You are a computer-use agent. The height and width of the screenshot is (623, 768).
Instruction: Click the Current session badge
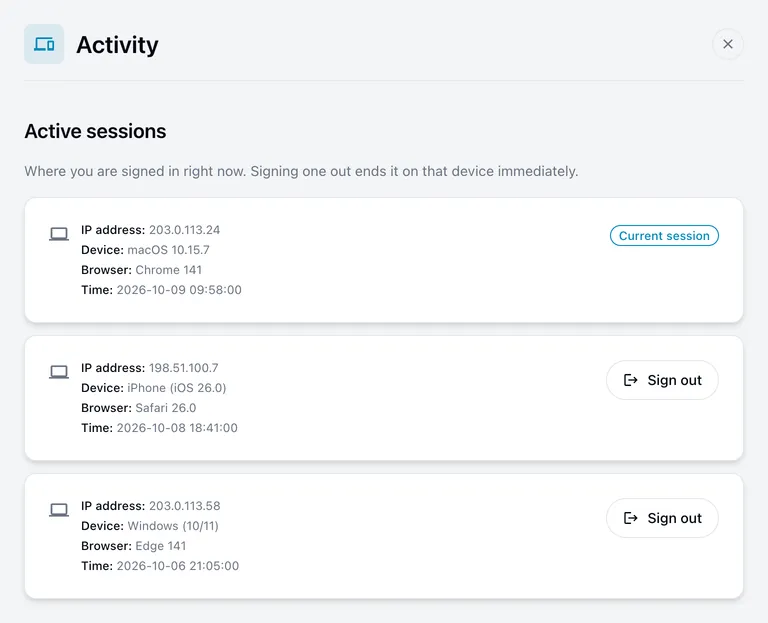664,236
